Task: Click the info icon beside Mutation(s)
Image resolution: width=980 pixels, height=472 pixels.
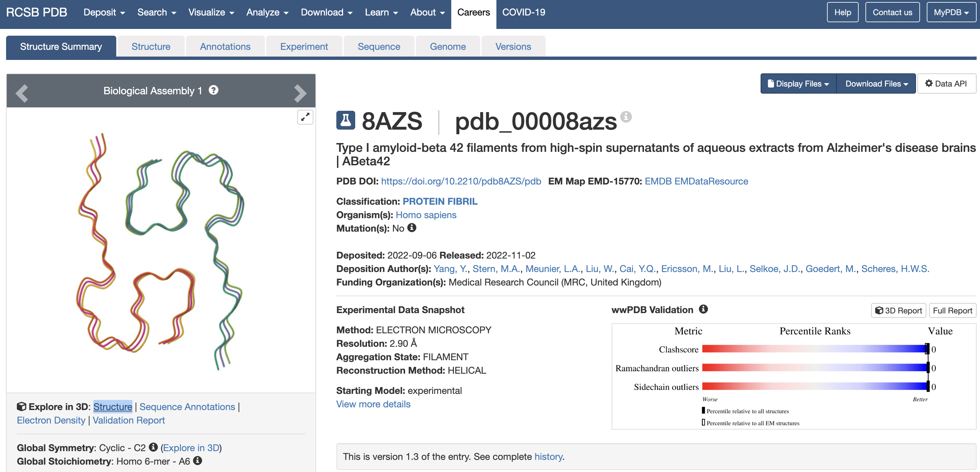Action: (412, 228)
